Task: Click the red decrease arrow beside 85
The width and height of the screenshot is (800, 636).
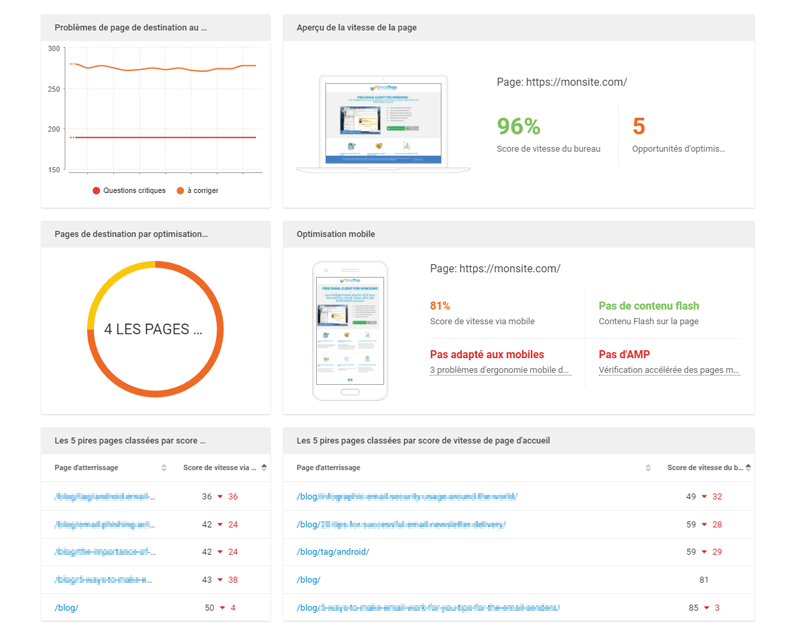Action: 704,608
